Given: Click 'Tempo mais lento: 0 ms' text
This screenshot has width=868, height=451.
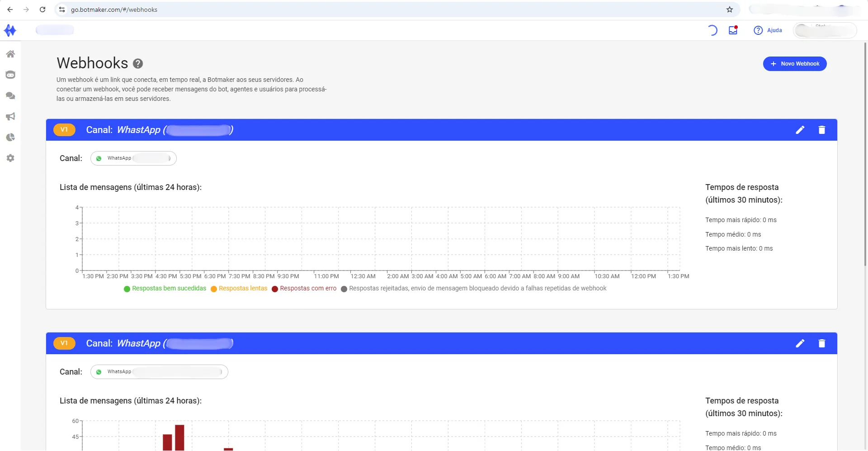Looking at the screenshot, I should [x=739, y=248].
